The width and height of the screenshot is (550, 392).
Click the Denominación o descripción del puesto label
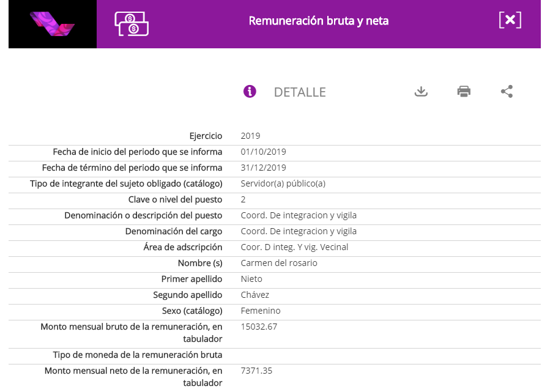(143, 215)
